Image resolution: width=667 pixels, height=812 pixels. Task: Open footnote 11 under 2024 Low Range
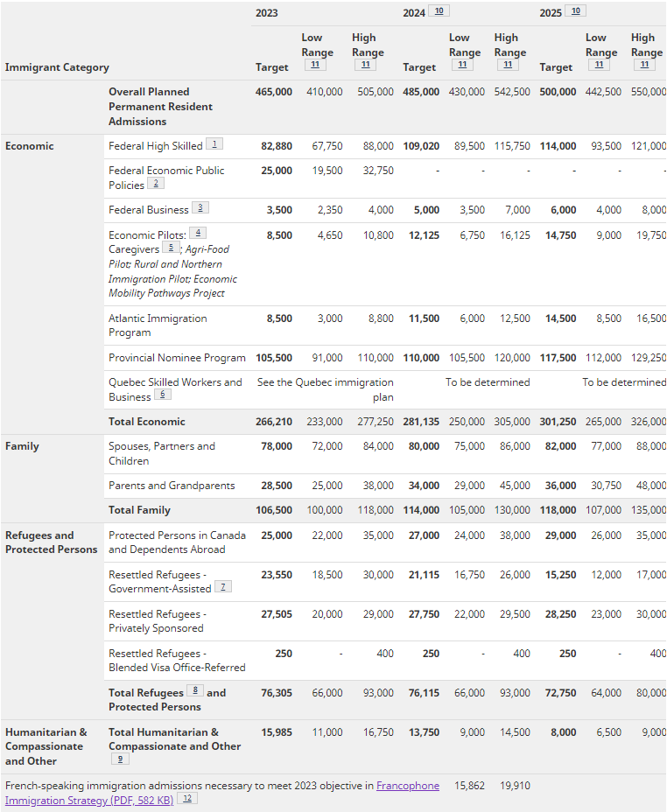click(462, 65)
